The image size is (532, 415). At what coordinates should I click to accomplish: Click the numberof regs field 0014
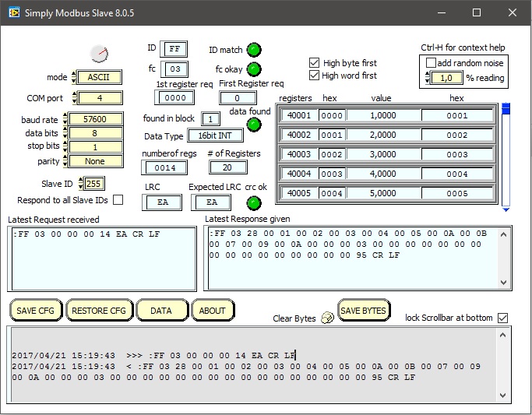165,167
